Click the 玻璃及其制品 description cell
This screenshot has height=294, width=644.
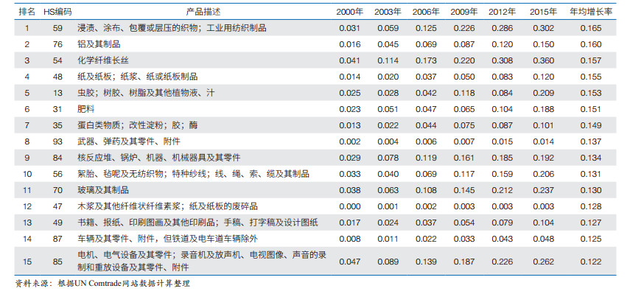point(103,190)
